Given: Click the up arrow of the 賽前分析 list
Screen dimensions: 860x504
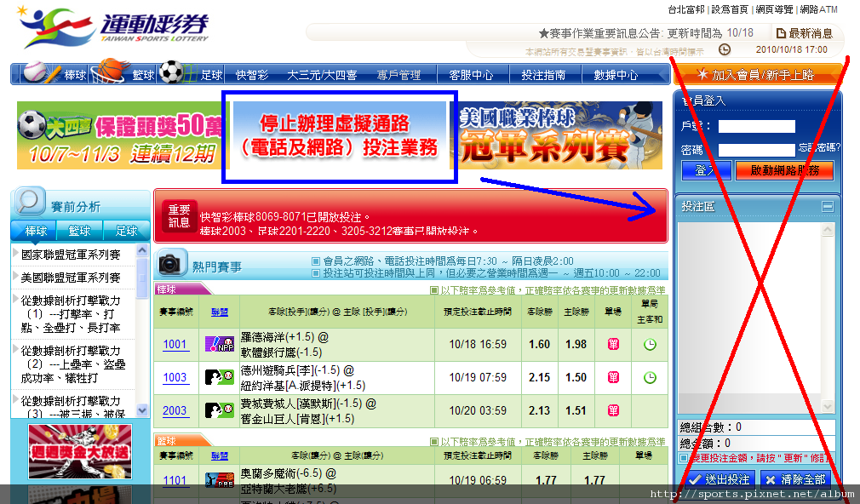Looking at the screenshot, I should click(142, 250).
